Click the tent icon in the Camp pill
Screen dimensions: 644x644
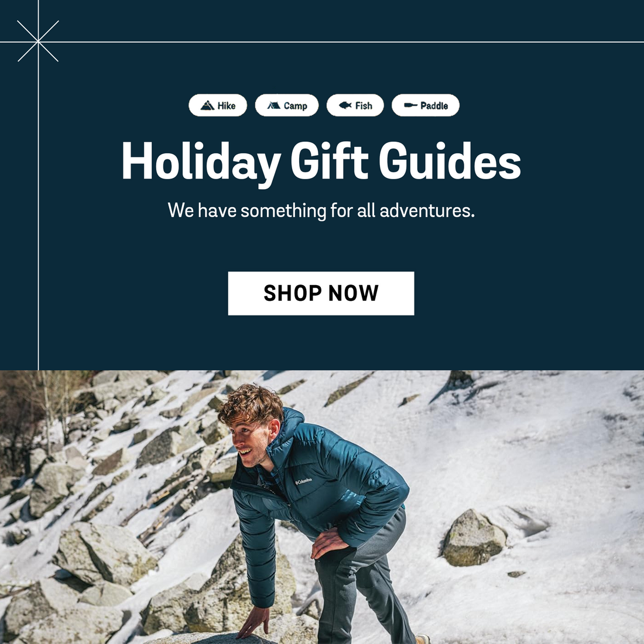(x=273, y=105)
